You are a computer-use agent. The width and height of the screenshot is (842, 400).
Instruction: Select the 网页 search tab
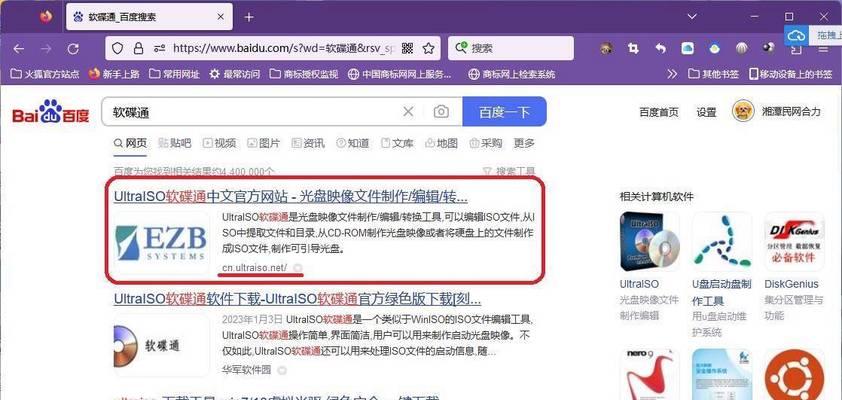point(130,143)
